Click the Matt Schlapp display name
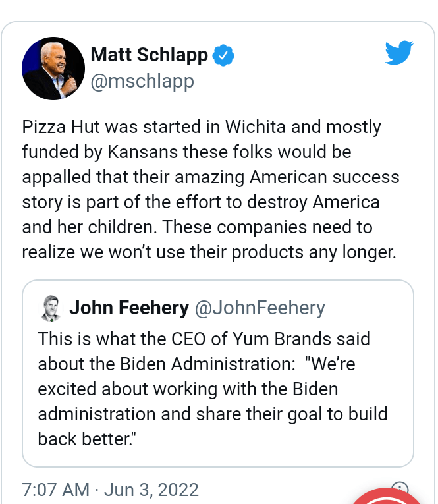The width and height of the screenshot is (438, 504). coord(149,55)
